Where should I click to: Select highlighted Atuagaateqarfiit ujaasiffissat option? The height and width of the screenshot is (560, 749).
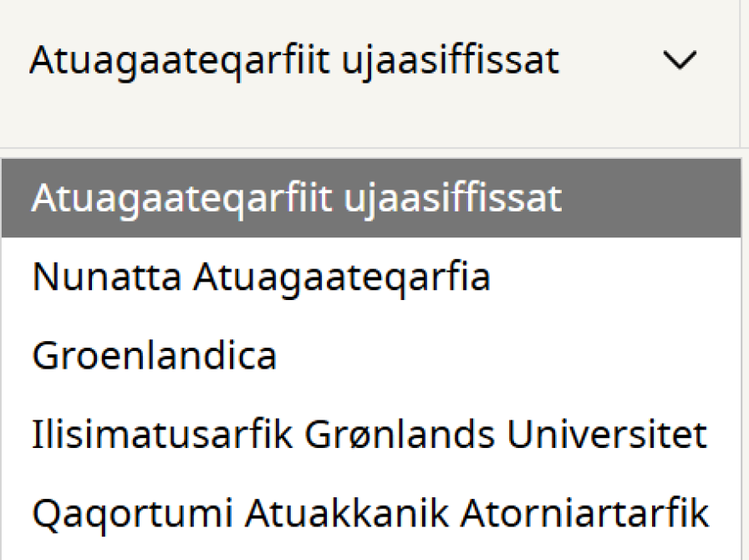tap(296, 198)
